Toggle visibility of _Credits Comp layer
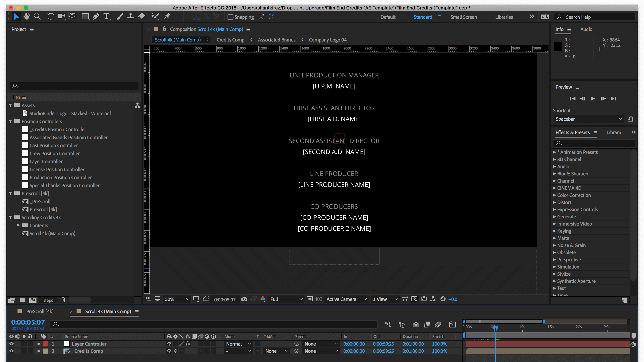This screenshot has height=362, width=644. pos(12,351)
